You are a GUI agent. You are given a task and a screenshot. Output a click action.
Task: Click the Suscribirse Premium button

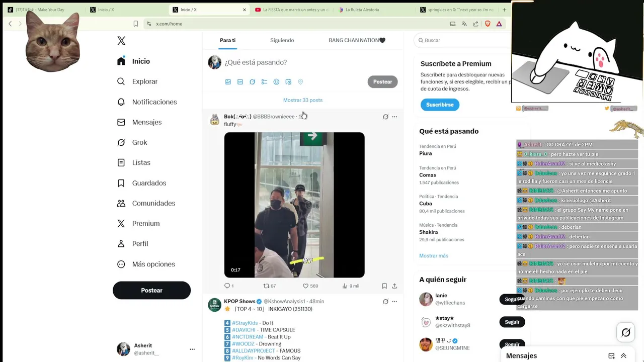click(440, 105)
